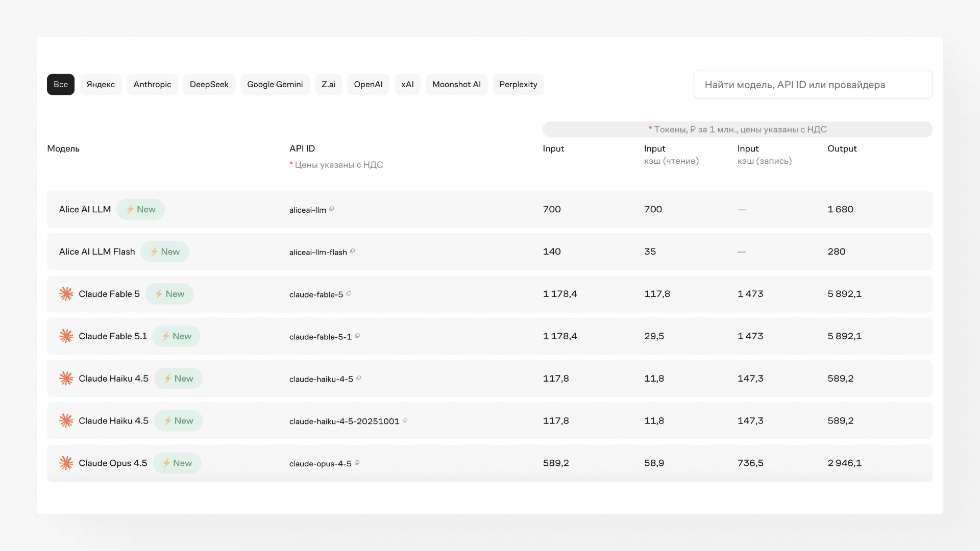This screenshot has width=980, height=551.
Task: Copy the claude-fable-5 API ID
Action: 349,294
